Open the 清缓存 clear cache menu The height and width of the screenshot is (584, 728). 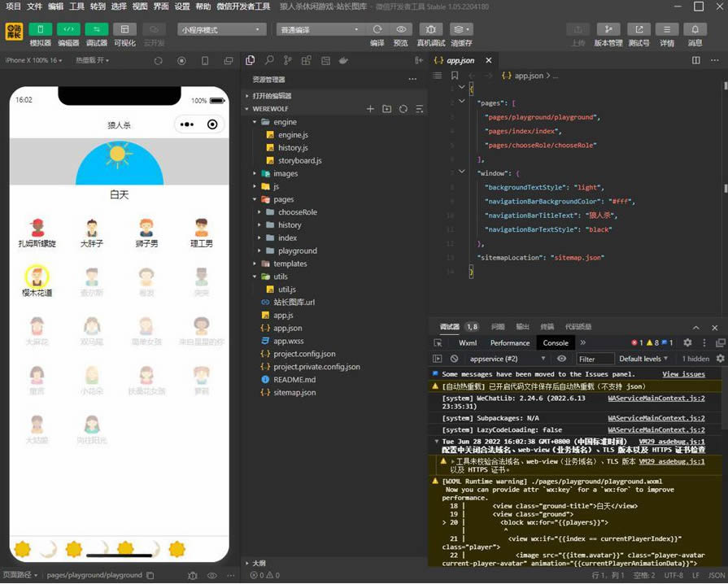(461, 29)
